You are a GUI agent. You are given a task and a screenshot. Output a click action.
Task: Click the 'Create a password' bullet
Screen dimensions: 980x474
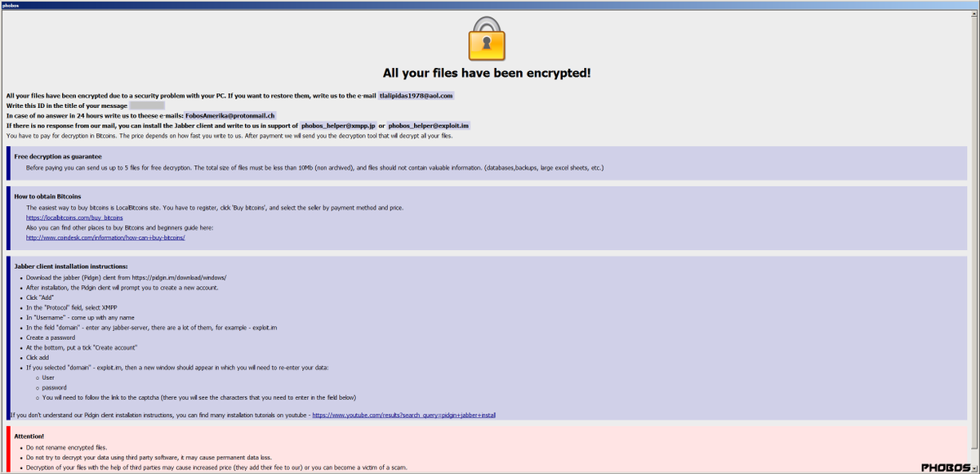click(51, 338)
